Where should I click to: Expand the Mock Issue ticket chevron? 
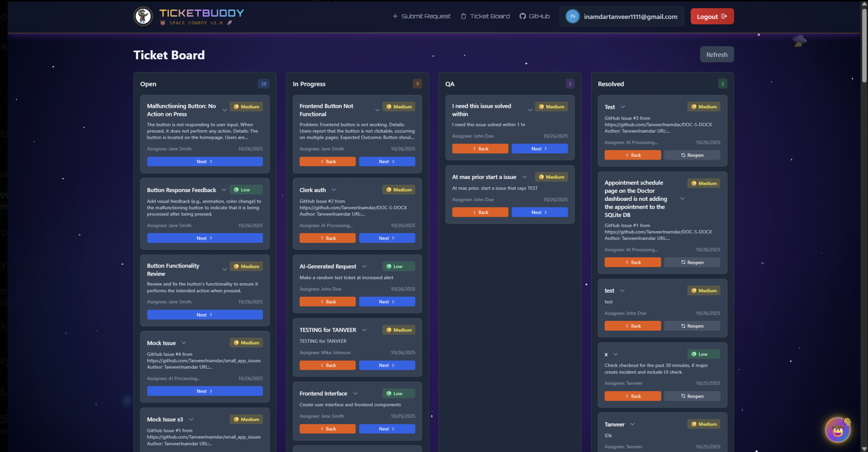click(184, 343)
